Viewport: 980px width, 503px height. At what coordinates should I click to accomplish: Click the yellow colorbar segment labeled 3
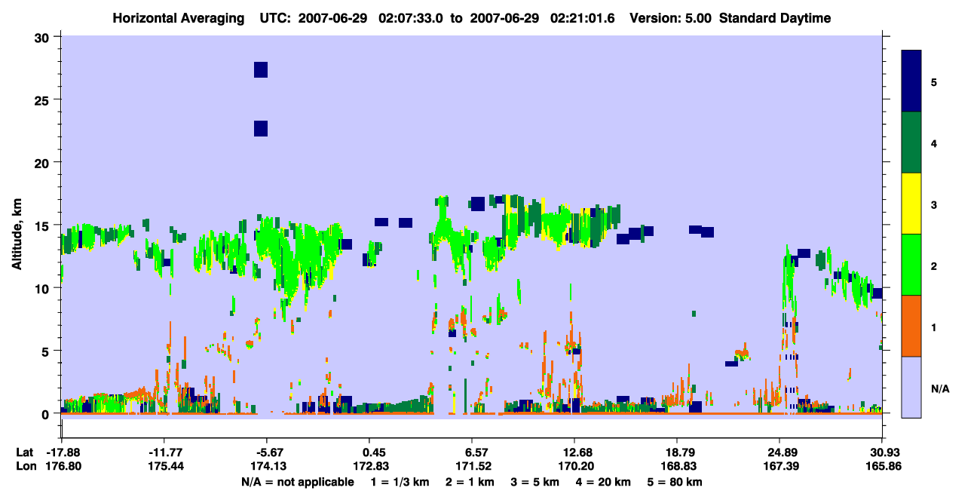pos(911,204)
